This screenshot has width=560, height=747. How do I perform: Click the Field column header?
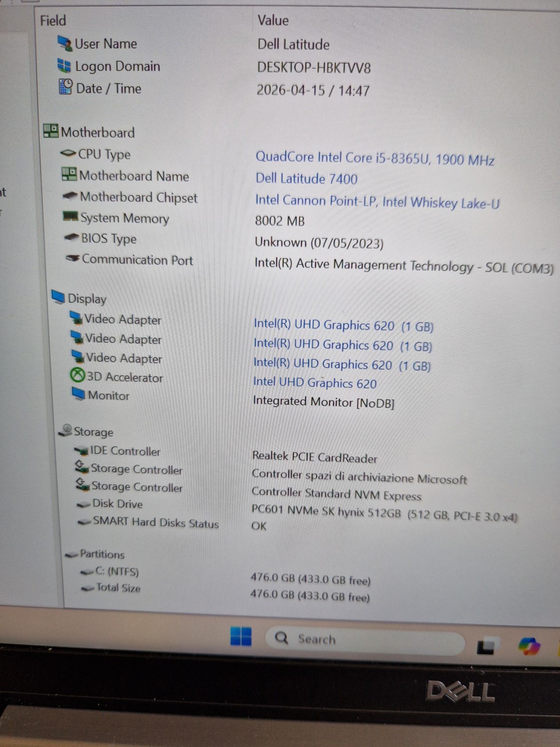click(x=53, y=20)
